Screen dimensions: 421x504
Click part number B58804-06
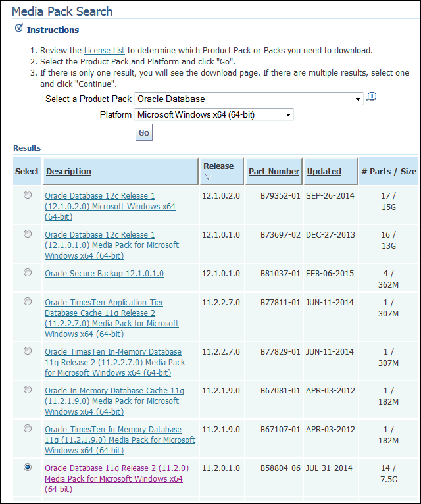tap(280, 468)
